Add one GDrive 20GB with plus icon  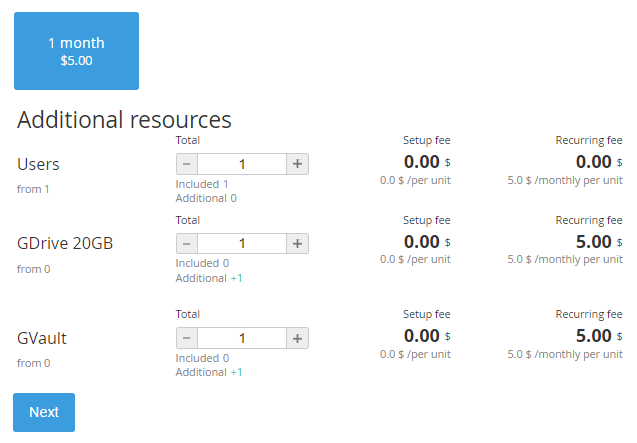click(x=297, y=244)
